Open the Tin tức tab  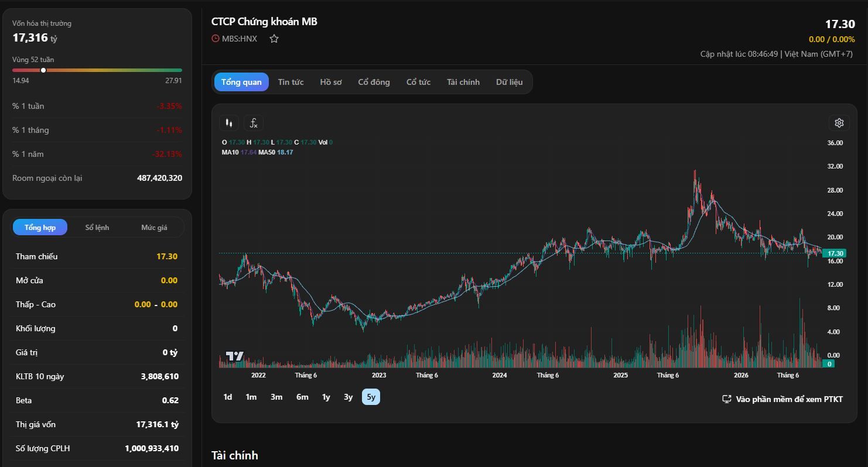coord(291,82)
